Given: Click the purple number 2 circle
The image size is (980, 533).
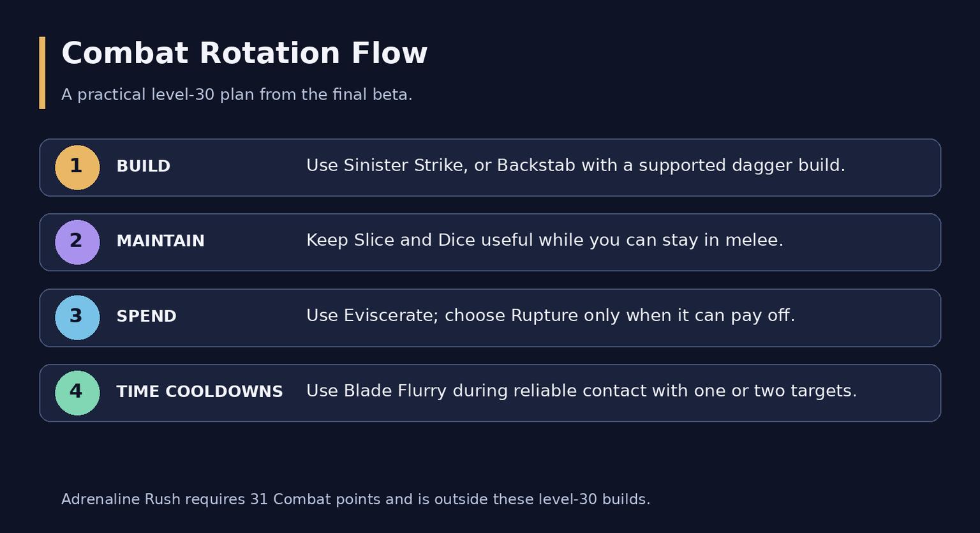Looking at the screenshot, I should (x=77, y=243).
